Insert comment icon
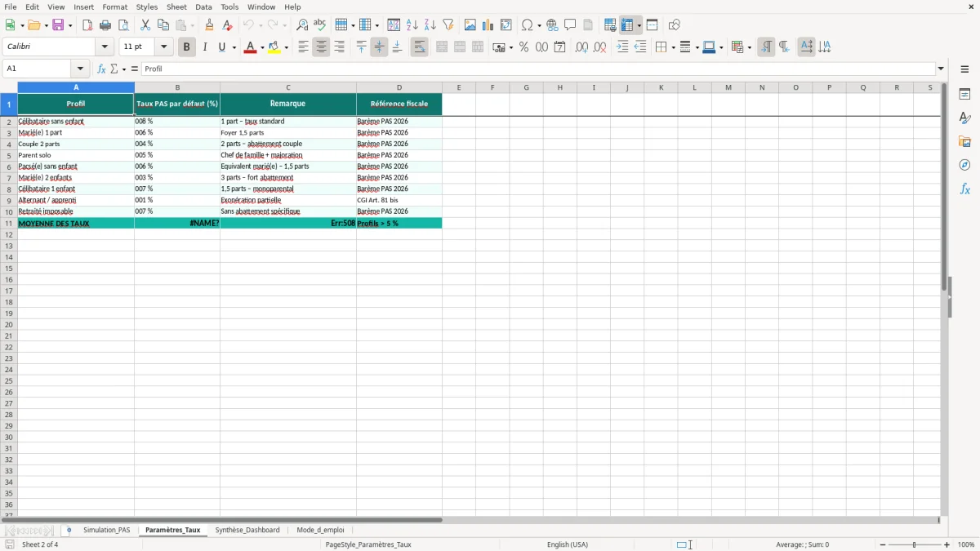The height and width of the screenshot is (551, 980). coord(570,25)
